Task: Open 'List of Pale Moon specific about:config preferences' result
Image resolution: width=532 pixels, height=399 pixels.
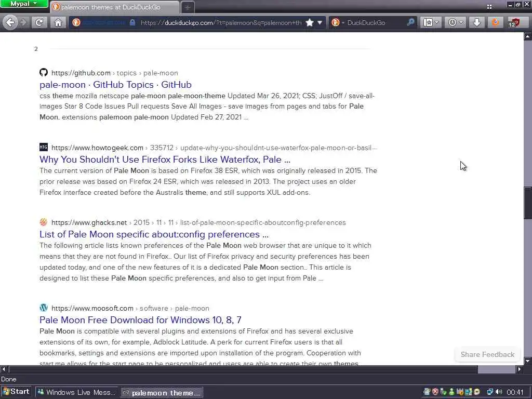Action: click(x=154, y=234)
